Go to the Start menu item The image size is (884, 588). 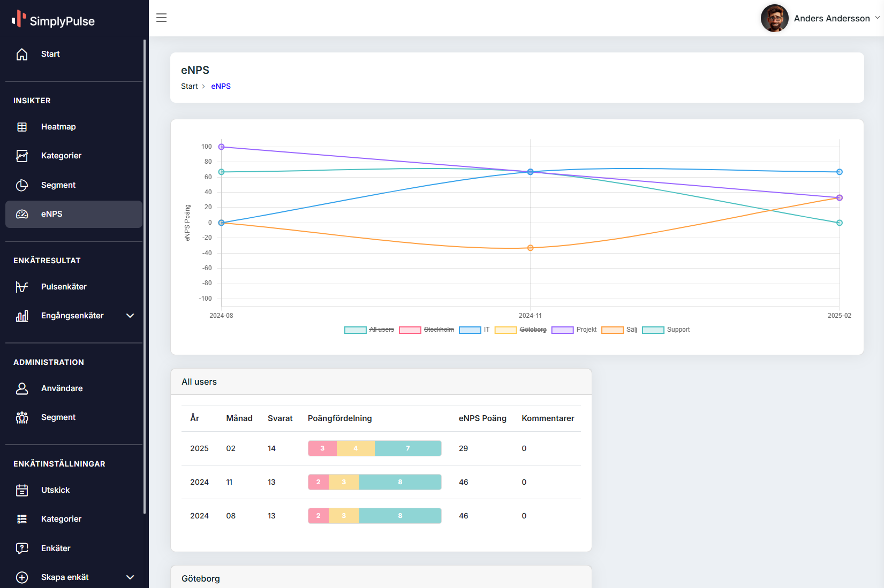(50, 54)
